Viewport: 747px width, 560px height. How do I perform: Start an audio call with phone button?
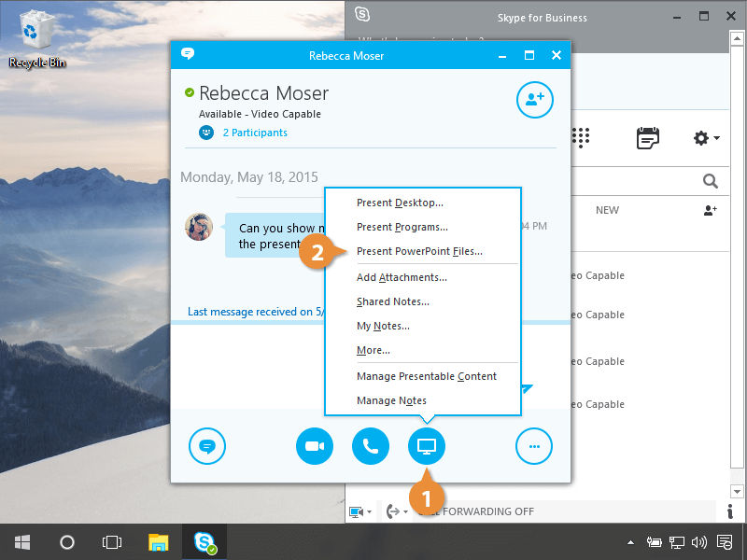pos(371,446)
